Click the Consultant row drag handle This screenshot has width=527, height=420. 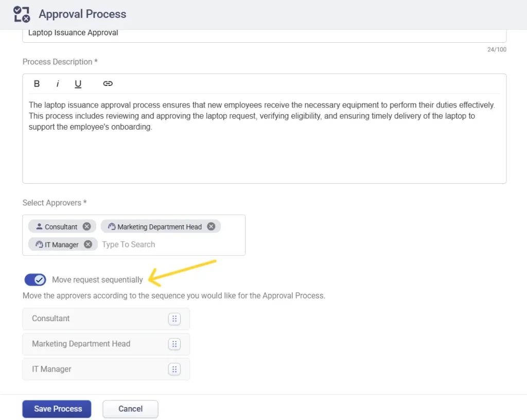pos(174,319)
